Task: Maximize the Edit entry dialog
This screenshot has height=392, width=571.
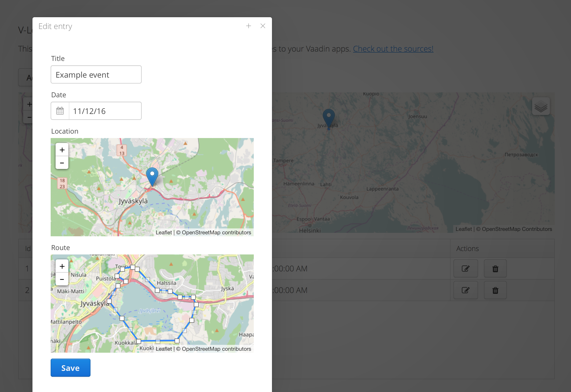Action: 249,26
